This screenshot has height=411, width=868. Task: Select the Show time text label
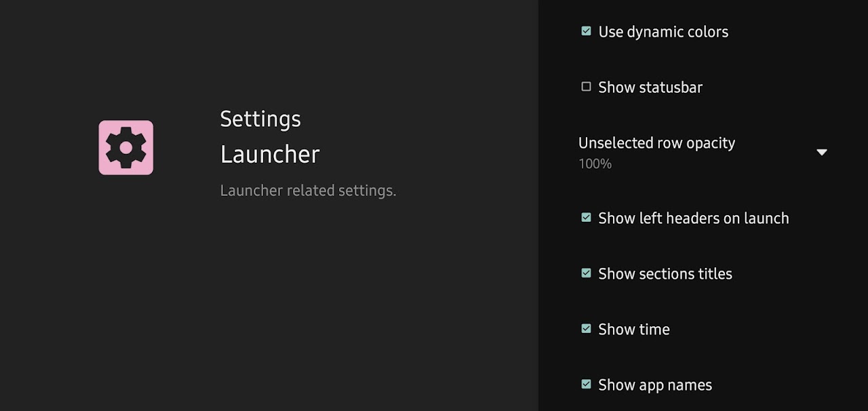[634, 330]
